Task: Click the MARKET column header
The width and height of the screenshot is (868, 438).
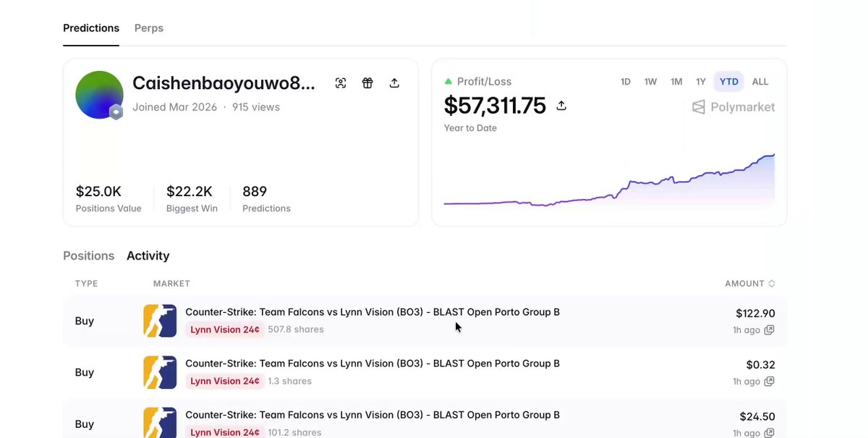Action: point(171,284)
